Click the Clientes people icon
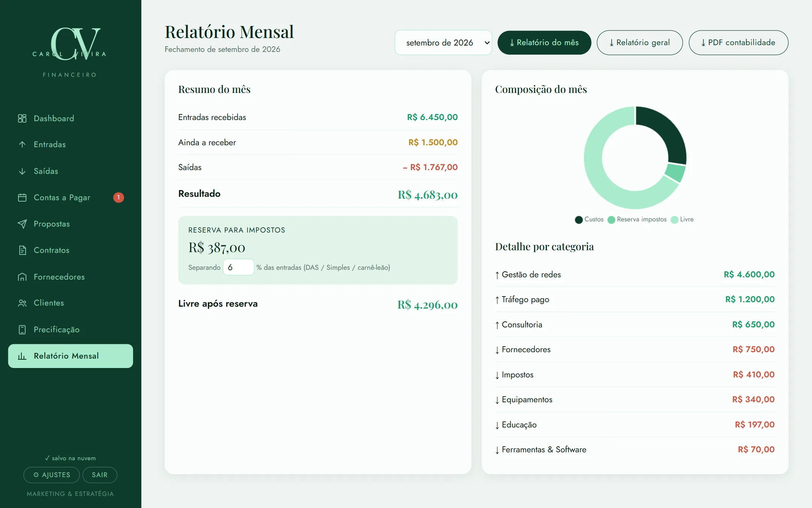This screenshot has height=508, width=812. tap(22, 303)
